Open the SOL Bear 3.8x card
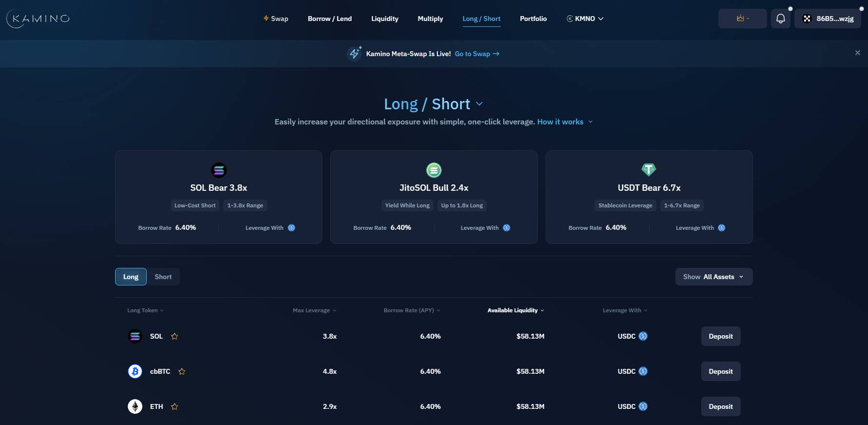 [x=218, y=197]
